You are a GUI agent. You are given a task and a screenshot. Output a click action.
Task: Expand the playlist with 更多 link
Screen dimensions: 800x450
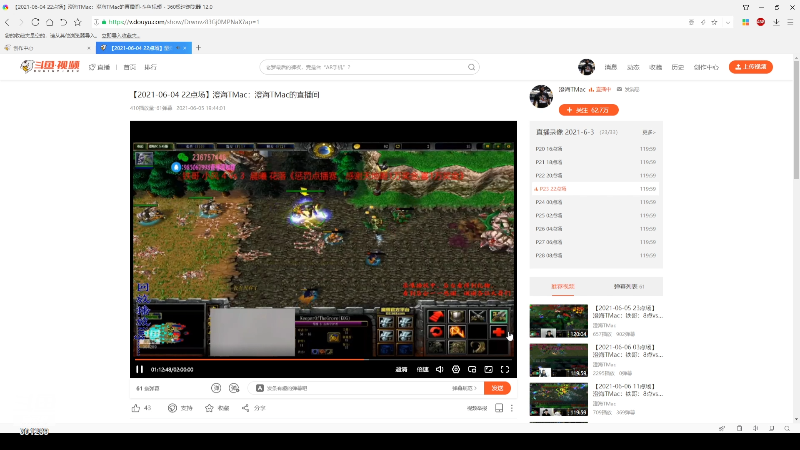(648, 132)
